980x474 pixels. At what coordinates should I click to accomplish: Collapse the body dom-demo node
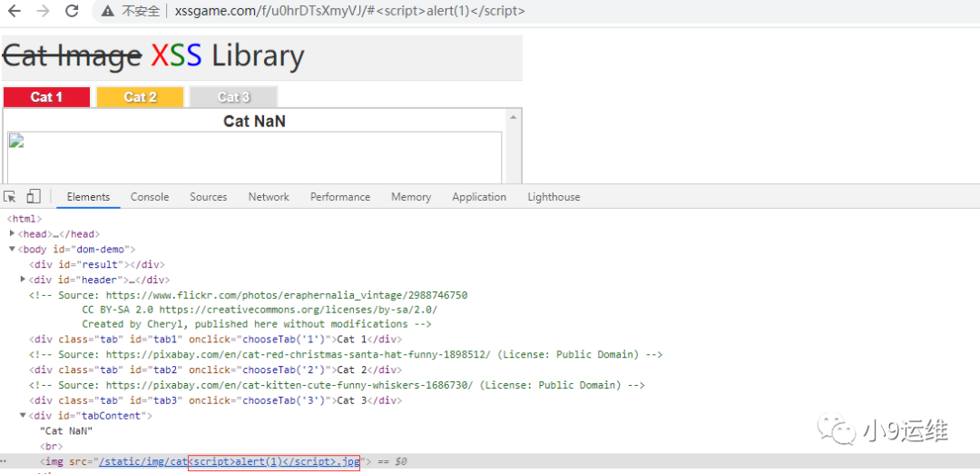tap(13, 249)
